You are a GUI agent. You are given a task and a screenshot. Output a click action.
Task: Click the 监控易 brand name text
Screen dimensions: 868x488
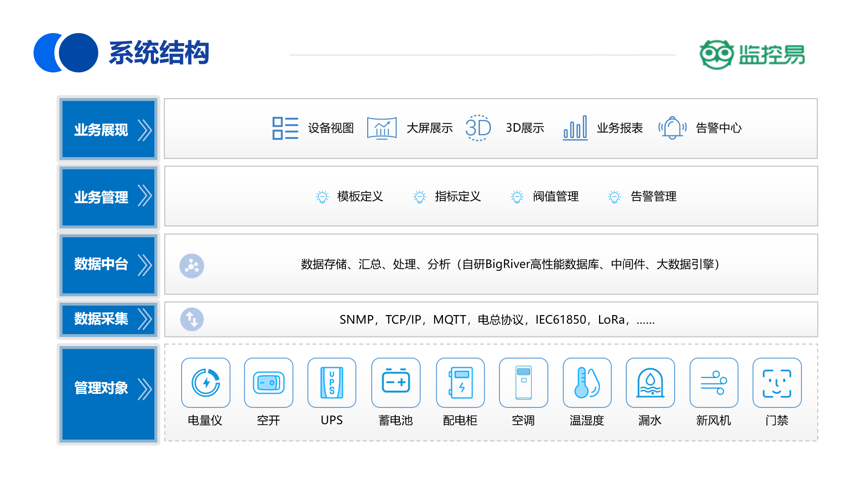772,55
